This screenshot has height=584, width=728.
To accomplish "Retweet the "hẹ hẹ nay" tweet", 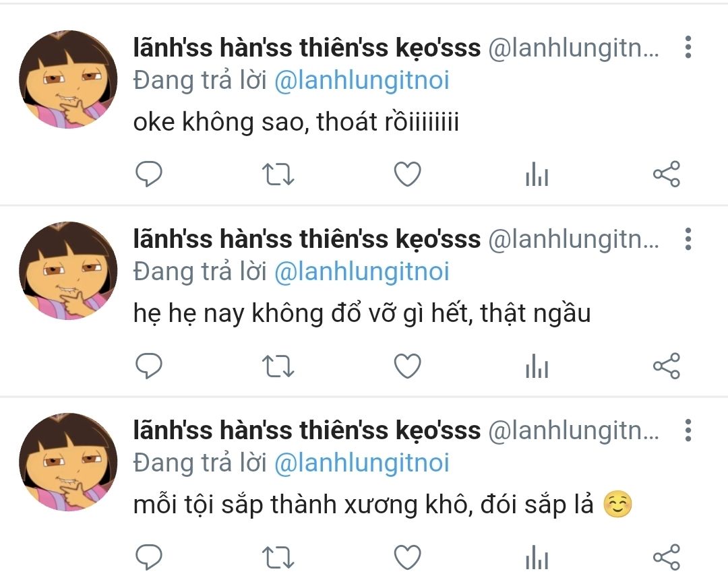I will click(x=278, y=366).
